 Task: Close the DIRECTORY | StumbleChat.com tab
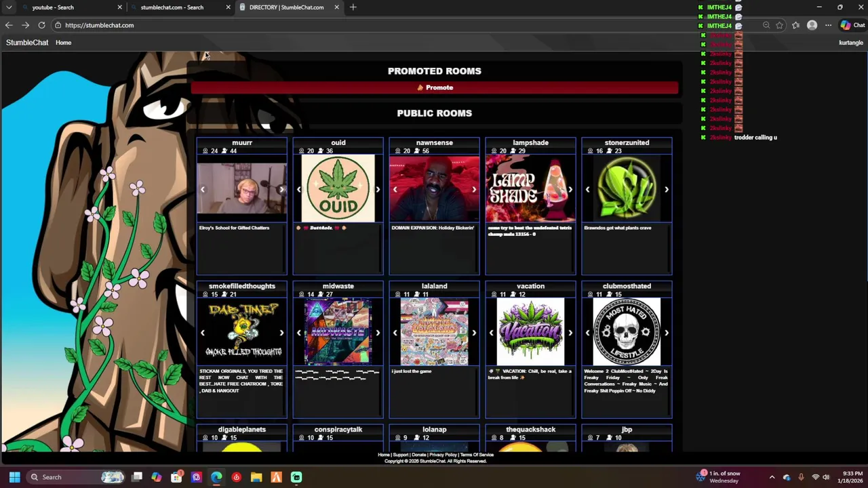point(337,7)
